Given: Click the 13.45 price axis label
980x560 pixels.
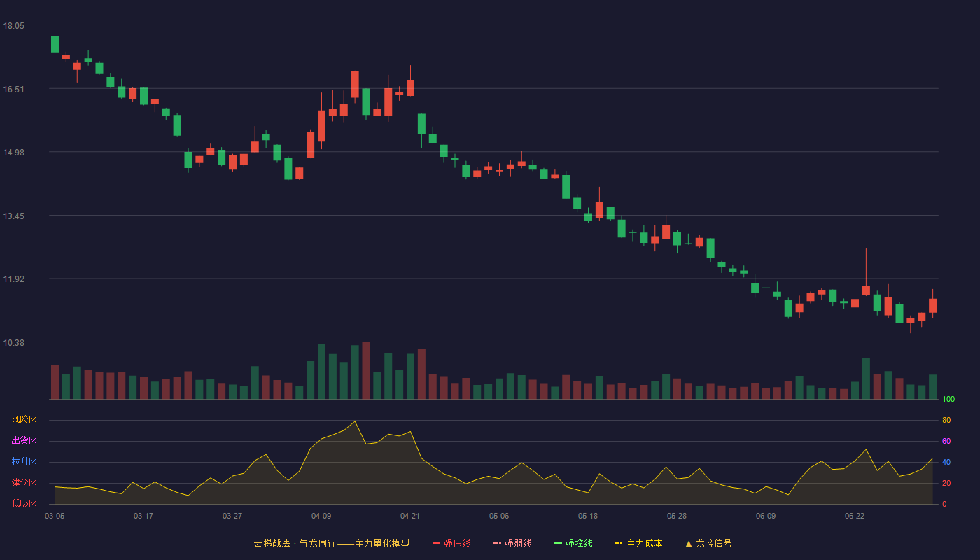Looking at the screenshot, I should point(13,216).
